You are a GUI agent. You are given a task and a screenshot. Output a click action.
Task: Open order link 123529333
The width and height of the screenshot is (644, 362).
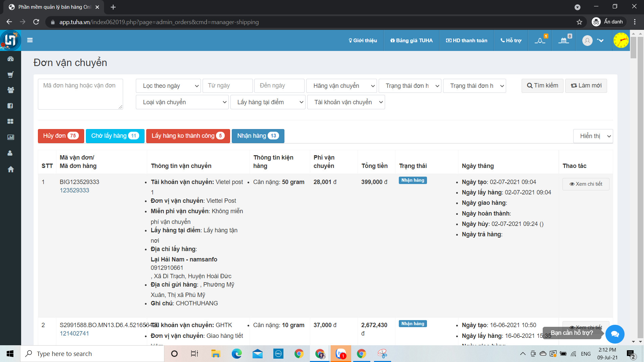[x=74, y=190]
